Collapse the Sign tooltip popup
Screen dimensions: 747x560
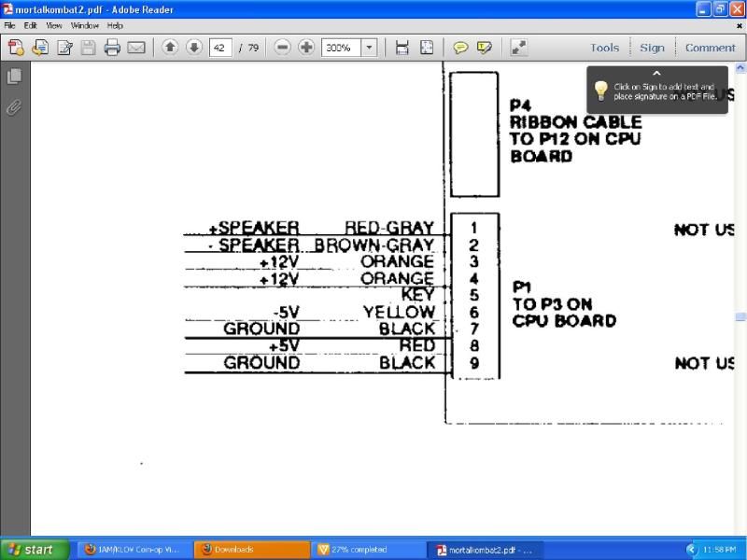tap(656, 73)
